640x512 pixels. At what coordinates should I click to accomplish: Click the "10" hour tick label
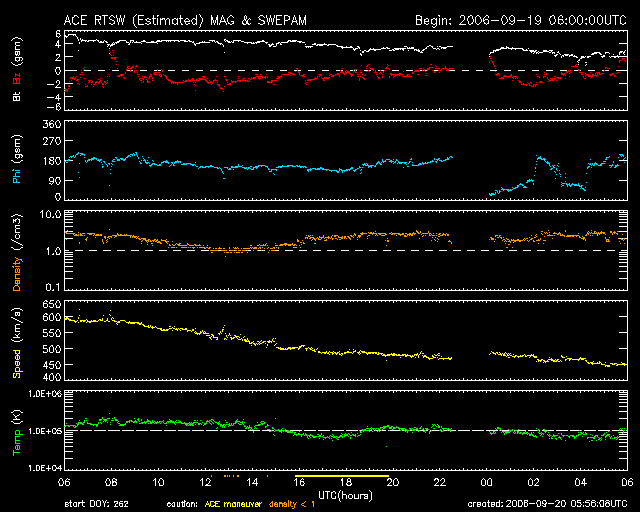tap(158, 482)
